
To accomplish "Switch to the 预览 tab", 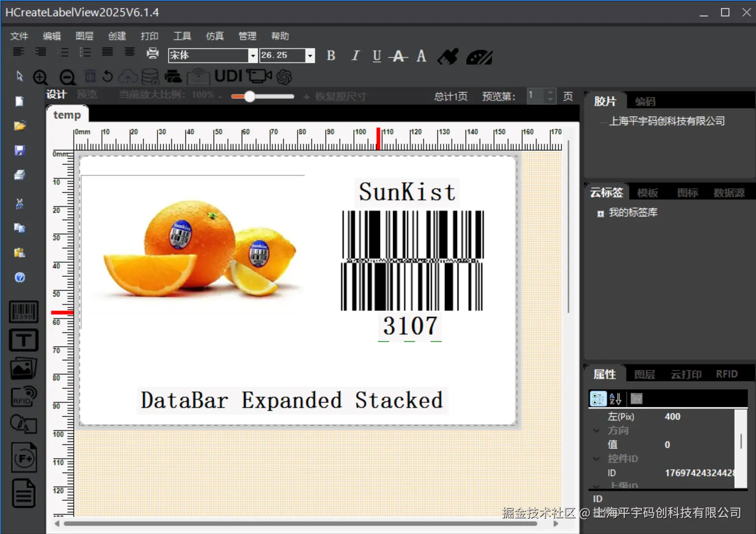I will [87, 94].
